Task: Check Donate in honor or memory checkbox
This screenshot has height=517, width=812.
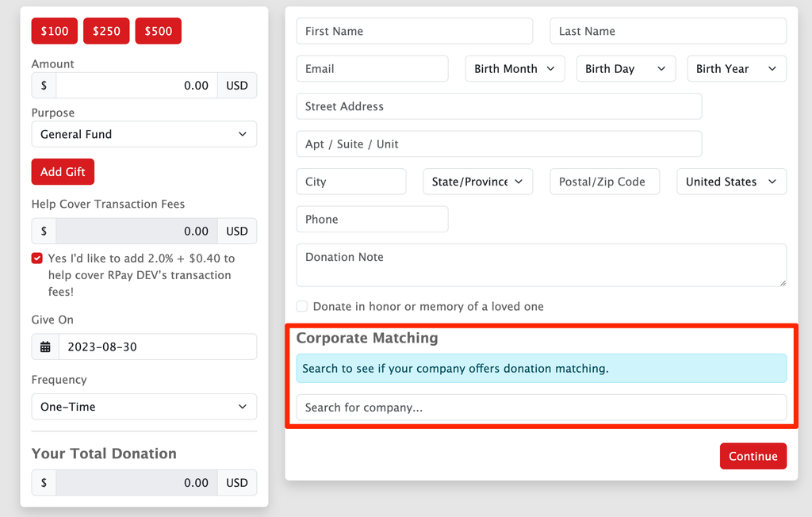Action: (x=302, y=306)
